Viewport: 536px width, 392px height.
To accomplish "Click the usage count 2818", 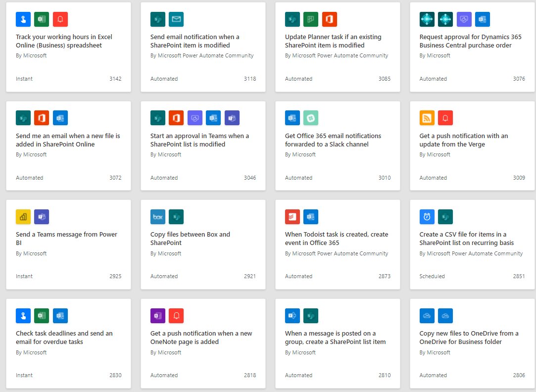I will click(x=250, y=375).
